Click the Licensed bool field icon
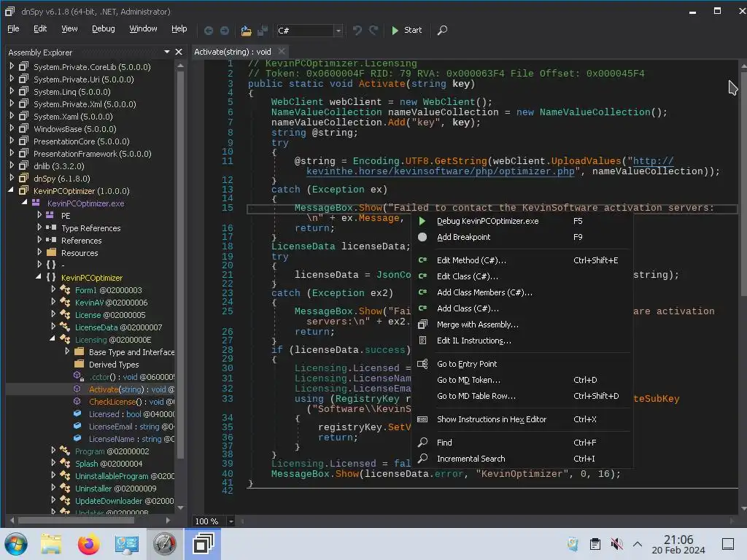This screenshot has width=747, height=560. 77,413
